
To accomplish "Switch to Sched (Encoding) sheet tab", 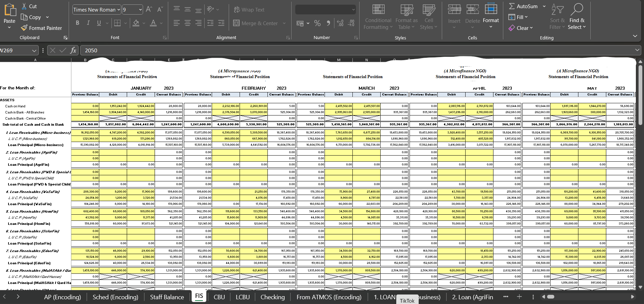I will [x=116, y=297].
